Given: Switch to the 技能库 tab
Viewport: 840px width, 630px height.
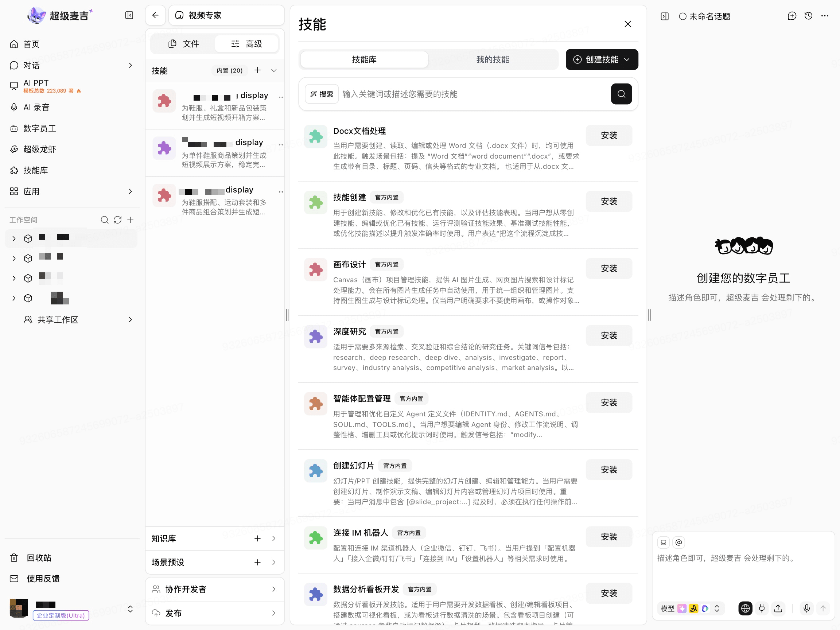Looking at the screenshot, I should (x=364, y=59).
